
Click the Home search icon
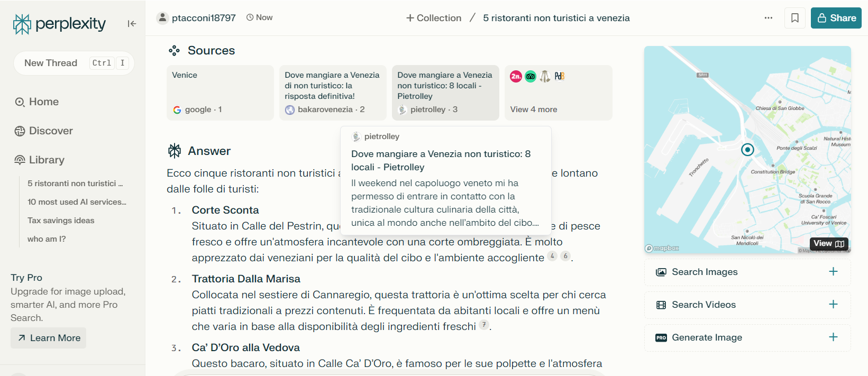pos(20,102)
